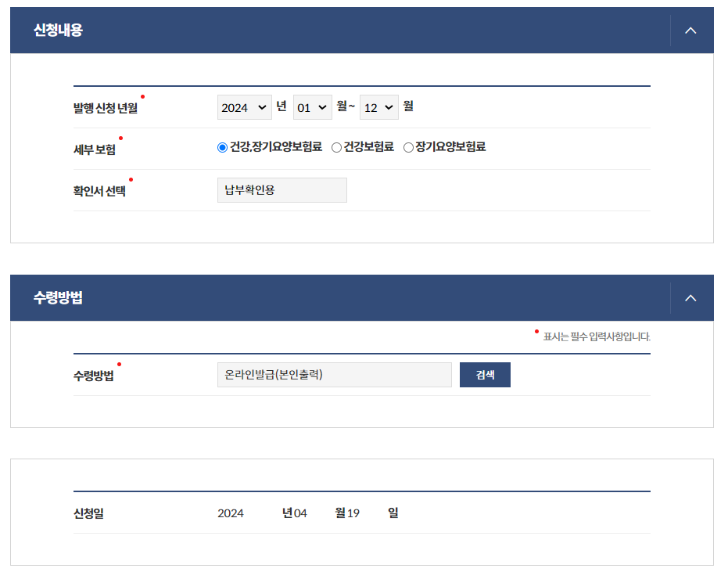Select the 건강.장기요양보험료 radio button
The width and height of the screenshot is (728, 572).
click(221, 147)
